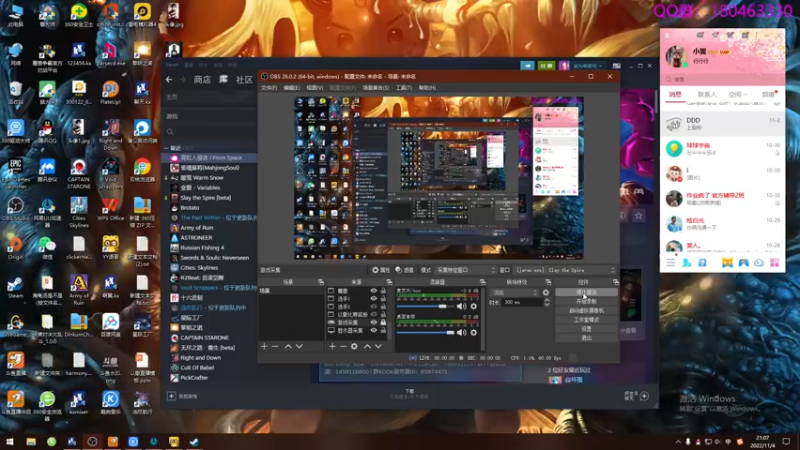
Task: Set 麦克风/Aux volume slider
Action: click(425, 306)
